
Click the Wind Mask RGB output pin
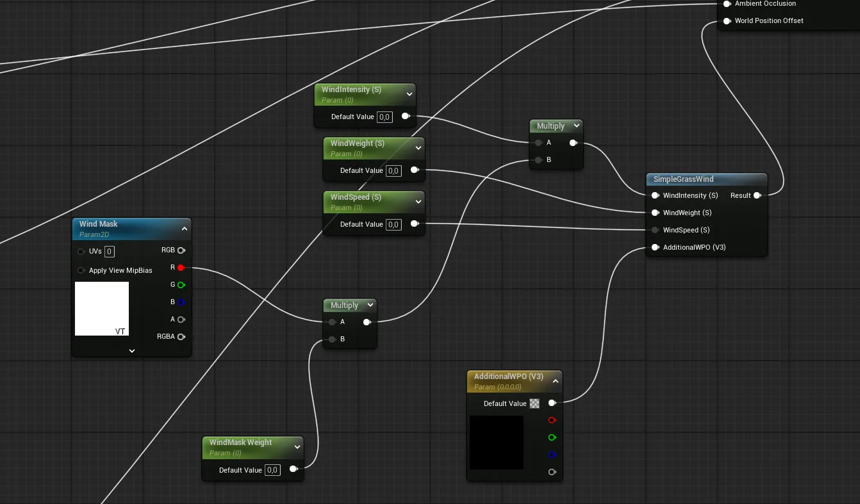coord(181,250)
